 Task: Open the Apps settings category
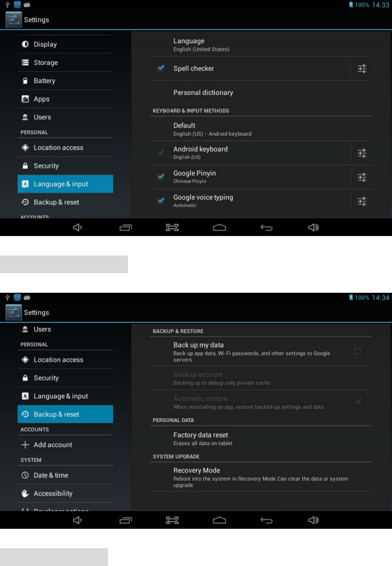point(65,99)
